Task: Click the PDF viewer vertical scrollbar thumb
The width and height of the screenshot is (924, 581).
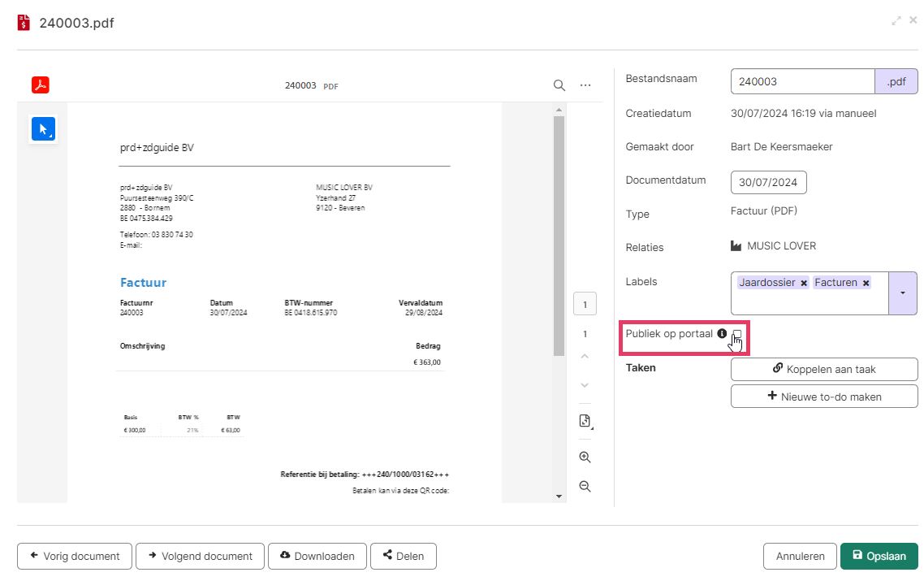Action: [559, 236]
